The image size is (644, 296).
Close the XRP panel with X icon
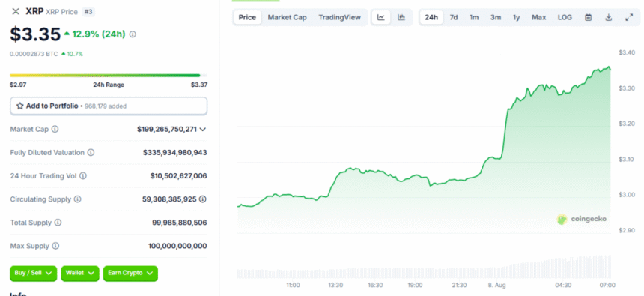pyautogui.click(x=16, y=11)
